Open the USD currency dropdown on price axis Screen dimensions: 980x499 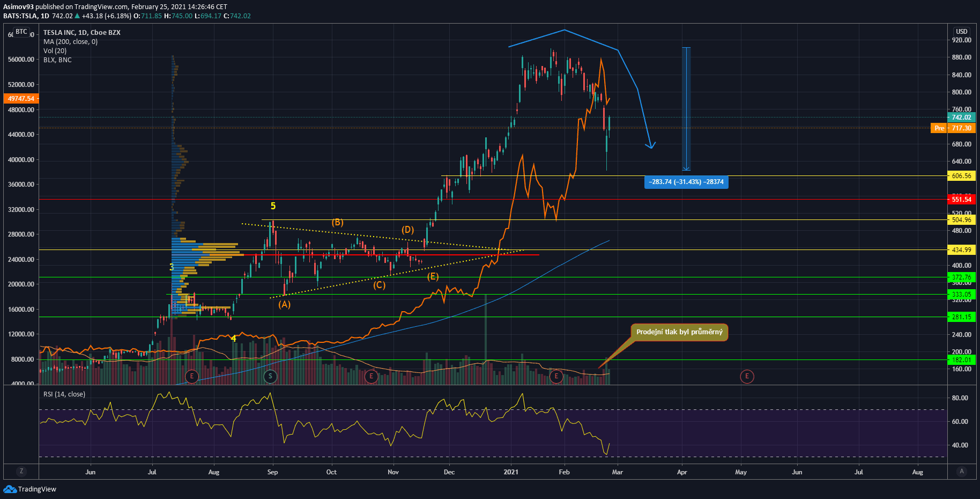point(962,32)
